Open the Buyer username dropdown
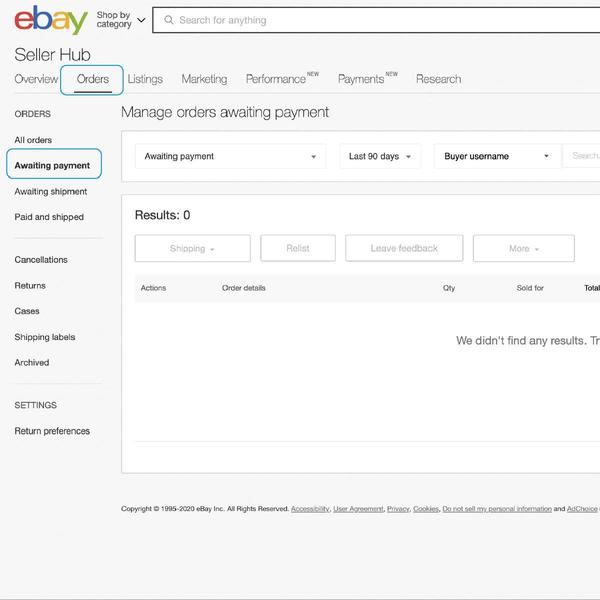This screenshot has height=600, width=600. [497, 156]
